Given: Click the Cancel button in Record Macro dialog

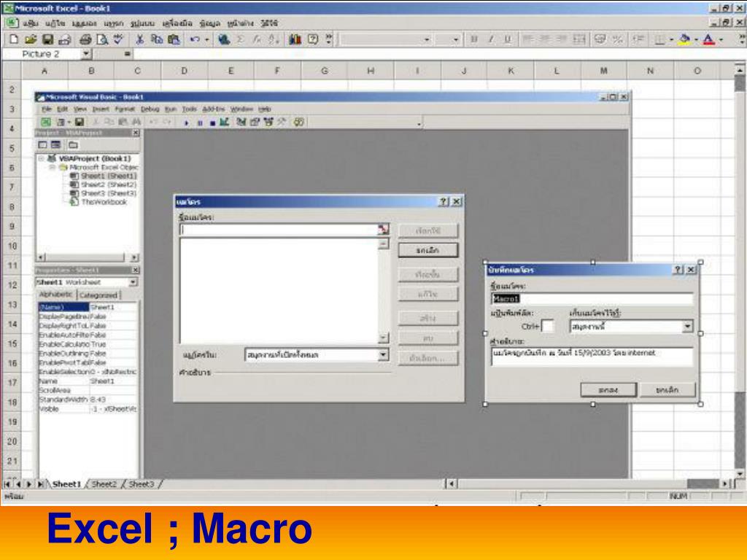Looking at the screenshot, I should [x=667, y=390].
